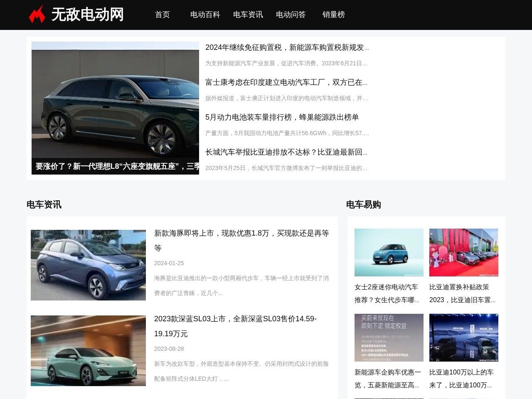Open headline 2024年继续免征购置税
The width and height of the screenshot is (532, 399).
coord(287,47)
